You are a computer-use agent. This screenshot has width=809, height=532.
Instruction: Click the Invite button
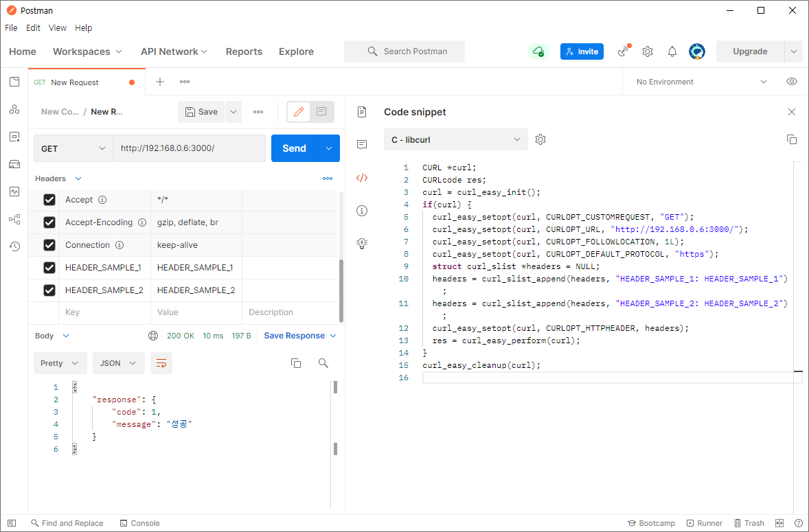582,51
